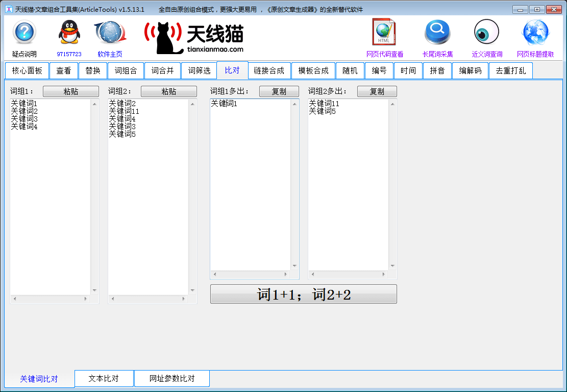Open 网页代码查看 HTML icon
The width and height of the screenshot is (567, 392).
[x=384, y=32]
